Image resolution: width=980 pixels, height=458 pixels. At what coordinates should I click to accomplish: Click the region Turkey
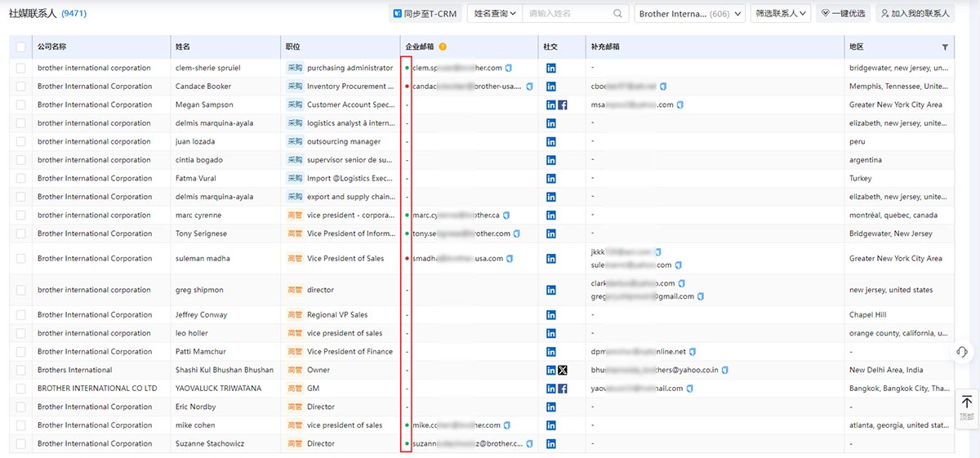tap(860, 179)
